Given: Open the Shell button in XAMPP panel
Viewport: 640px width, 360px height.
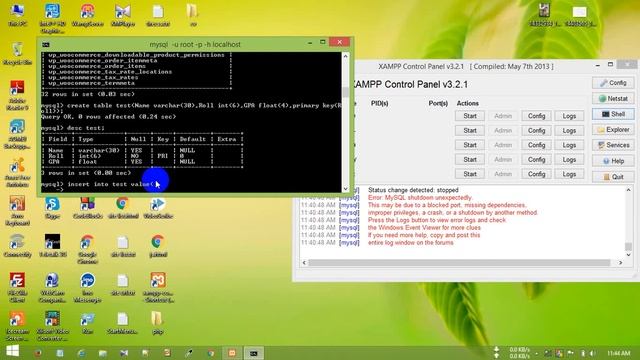Looking at the screenshot, I should (613, 114).
